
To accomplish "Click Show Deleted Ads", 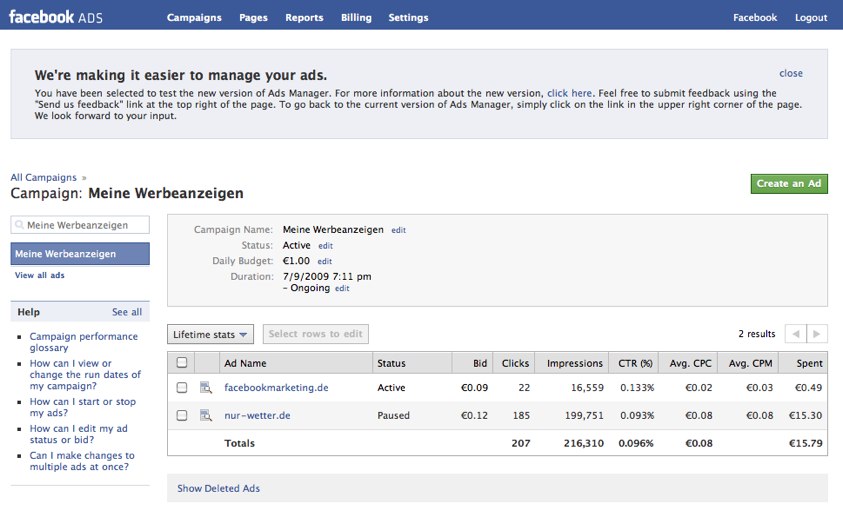I will pos(218,488).
